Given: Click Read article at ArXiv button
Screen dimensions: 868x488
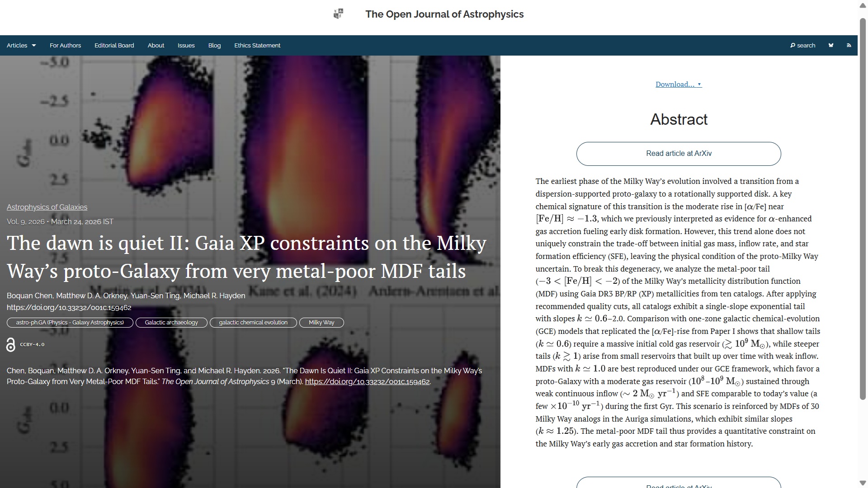Looking at the screenshot, I should [x=678, y=154].
